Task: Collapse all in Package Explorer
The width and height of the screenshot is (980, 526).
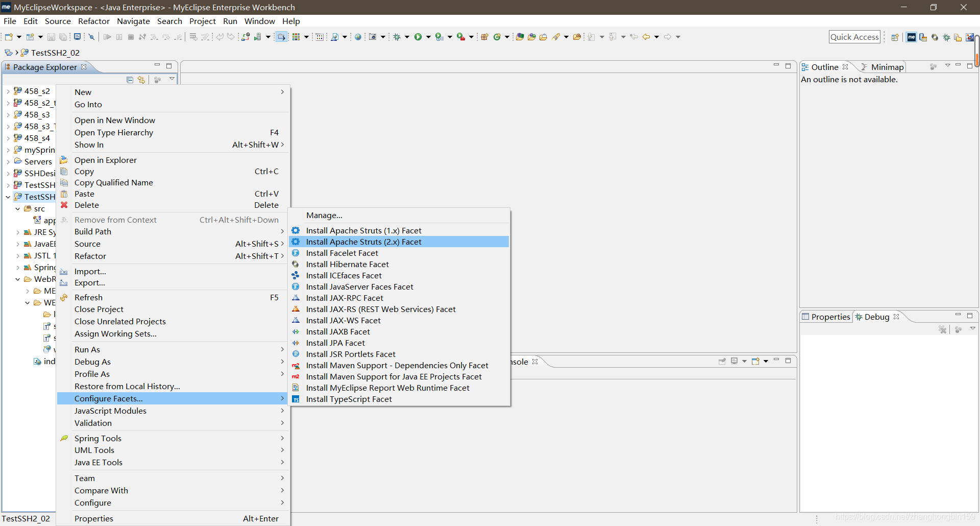Action: [x=130, y=80]
